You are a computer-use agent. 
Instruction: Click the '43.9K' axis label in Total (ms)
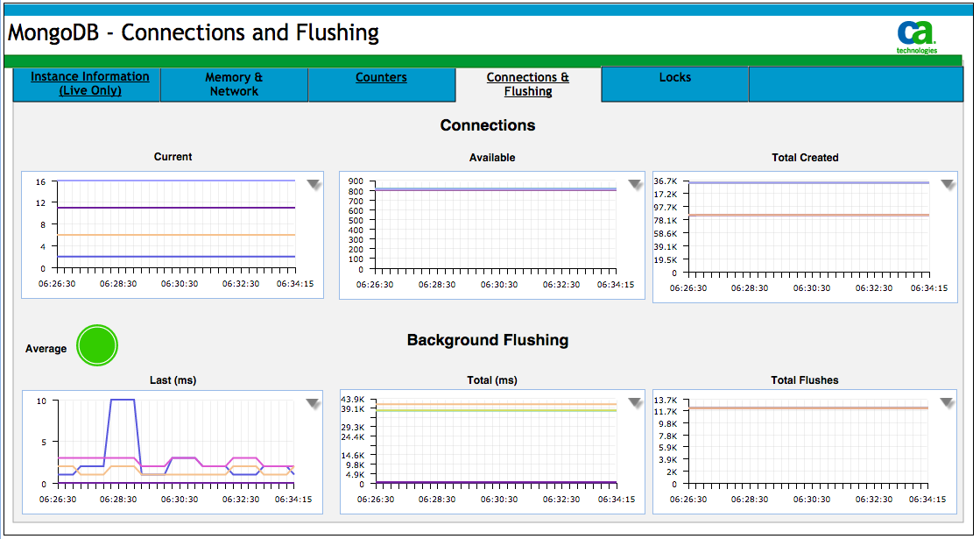352,400
